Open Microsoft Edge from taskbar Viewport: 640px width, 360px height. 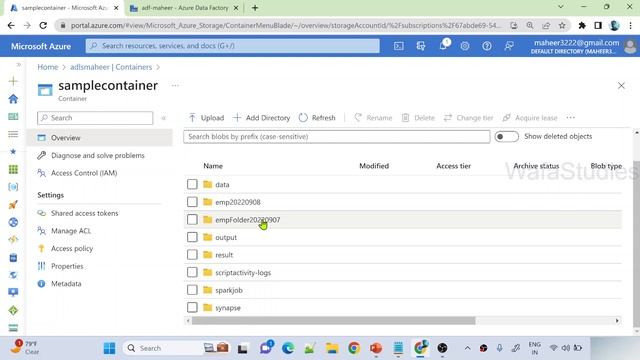288,348
